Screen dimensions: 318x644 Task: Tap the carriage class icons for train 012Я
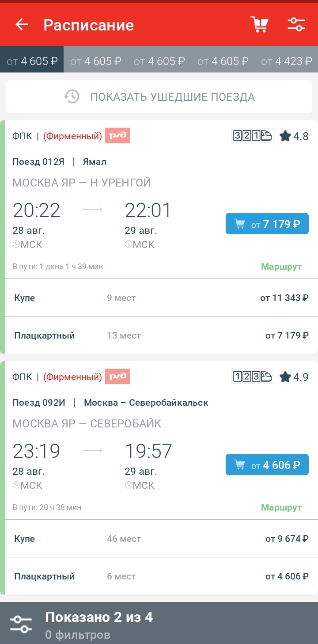(253, 136)
